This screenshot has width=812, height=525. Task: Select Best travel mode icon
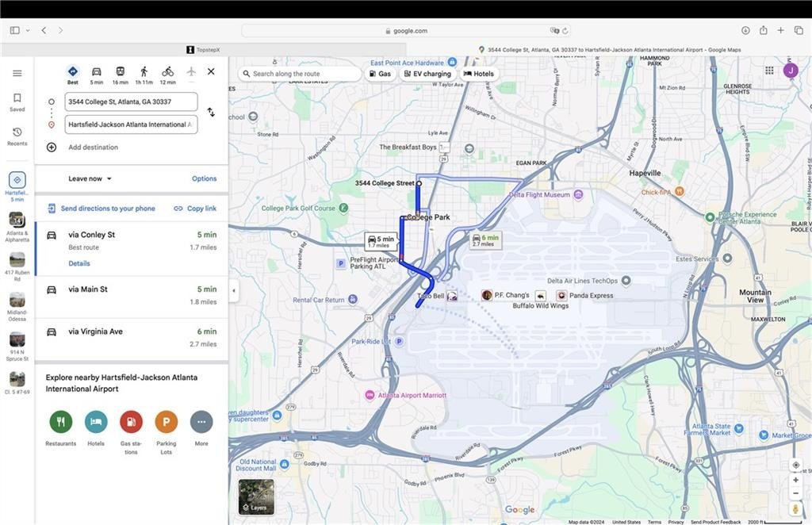(x=73, y=75)
